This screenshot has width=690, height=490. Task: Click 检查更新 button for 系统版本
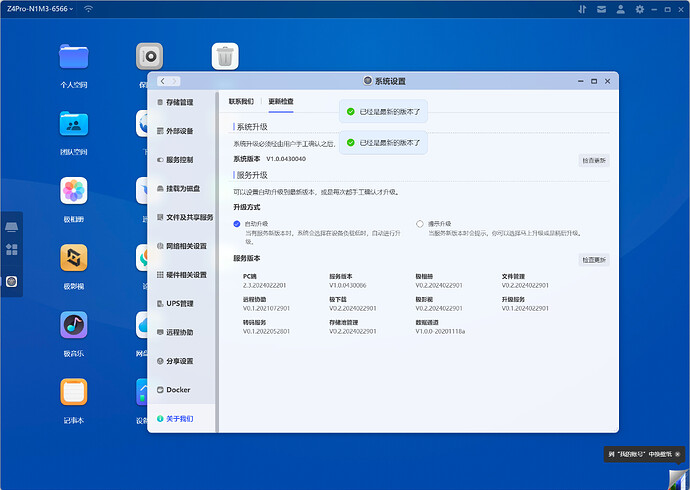[594, 160]
